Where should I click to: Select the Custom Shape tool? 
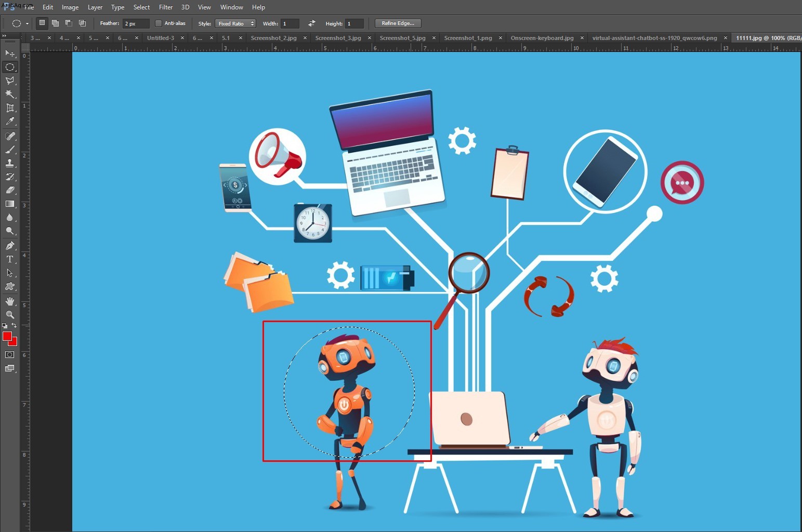point(10,286)
